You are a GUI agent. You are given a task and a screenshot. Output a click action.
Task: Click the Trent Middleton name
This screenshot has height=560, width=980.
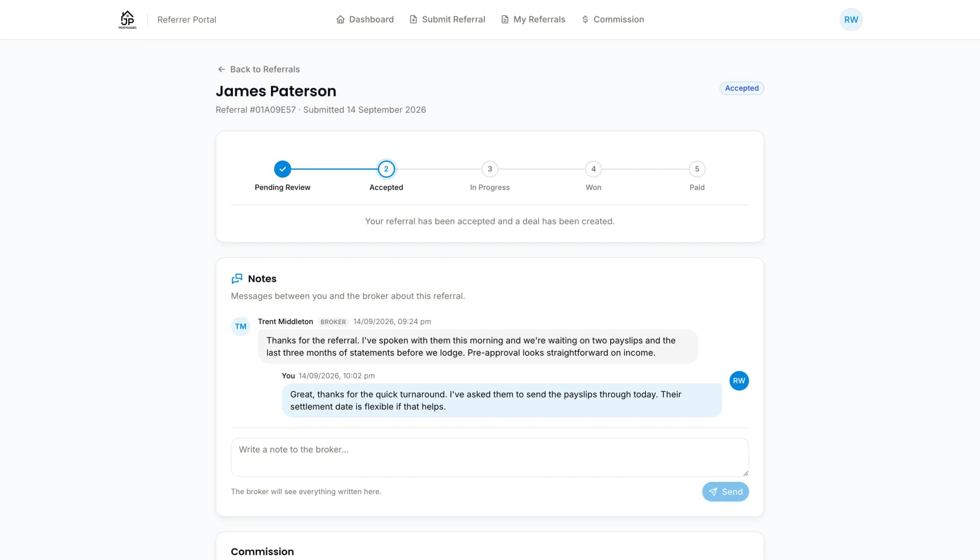coord(285,322)
